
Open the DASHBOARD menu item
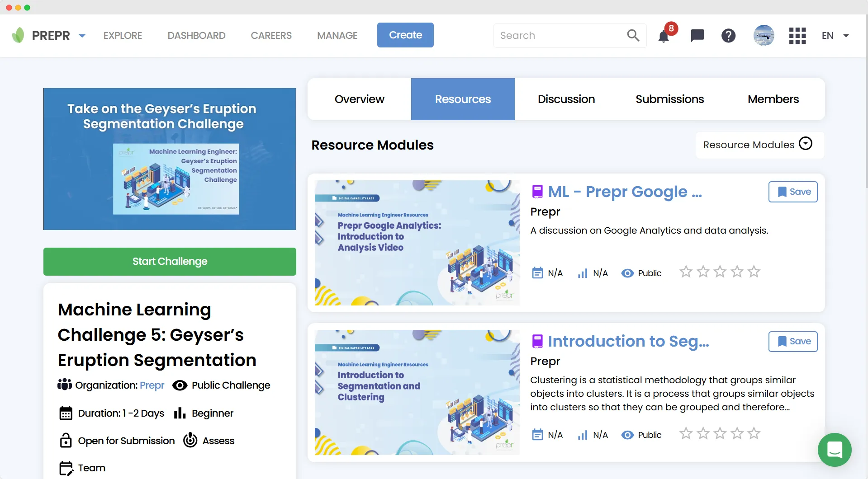196,35
